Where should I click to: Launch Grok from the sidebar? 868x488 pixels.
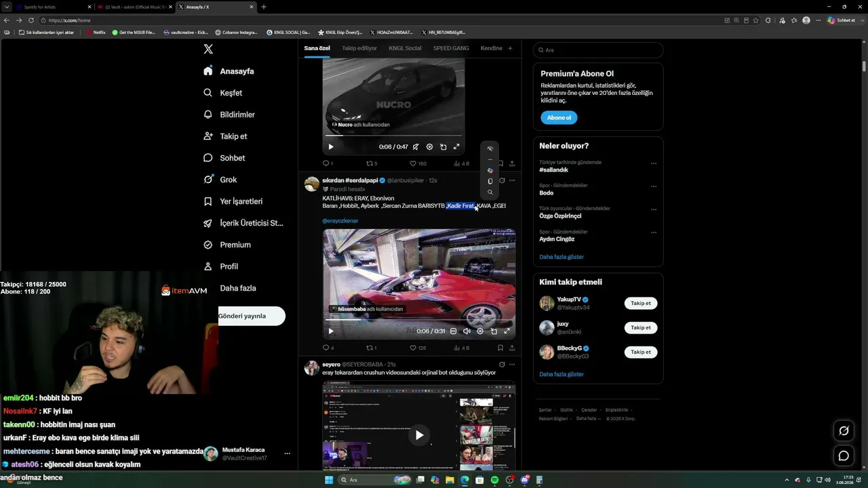[220, 180]
